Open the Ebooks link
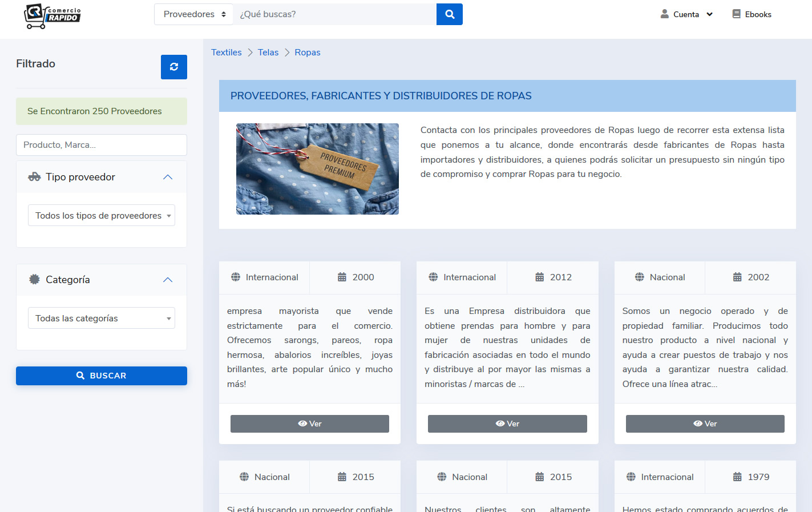Screen dimensions: 812x512 click(x=752, y=14)
